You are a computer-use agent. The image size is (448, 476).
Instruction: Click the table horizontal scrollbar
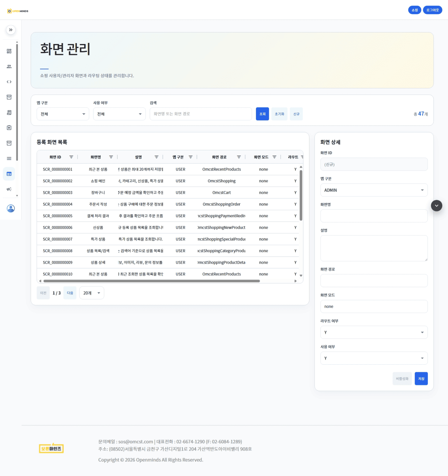[151, 281]
